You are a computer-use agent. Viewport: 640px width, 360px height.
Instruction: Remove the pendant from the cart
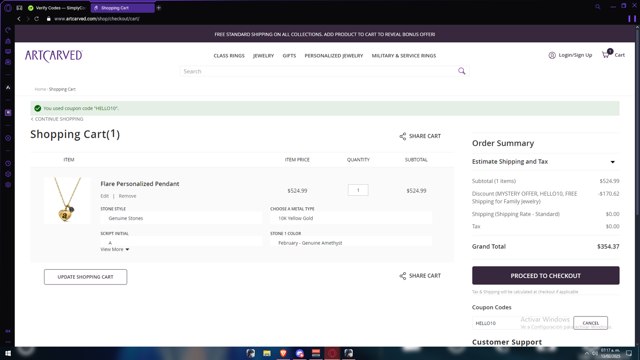click(x=127, y=196)
